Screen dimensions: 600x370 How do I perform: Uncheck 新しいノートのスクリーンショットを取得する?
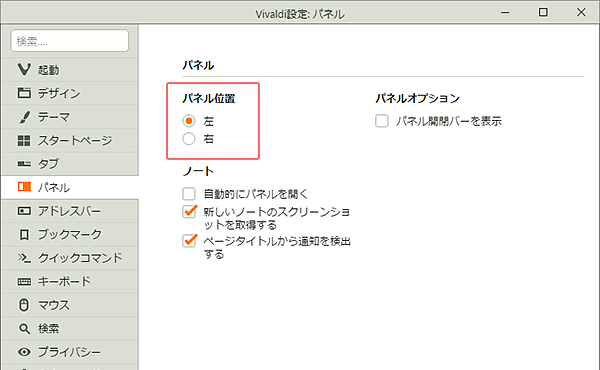189,211
